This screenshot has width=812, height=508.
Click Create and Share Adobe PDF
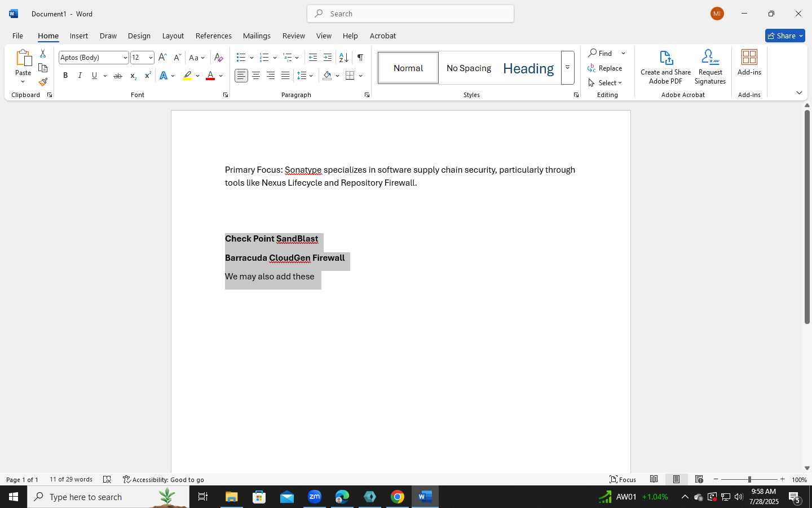(666, 67)
